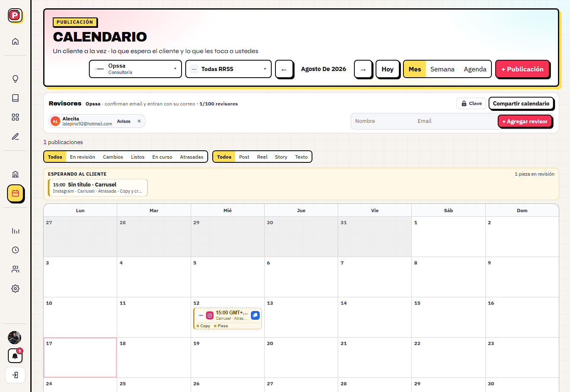Filter by Listos status

click(138, 157)
